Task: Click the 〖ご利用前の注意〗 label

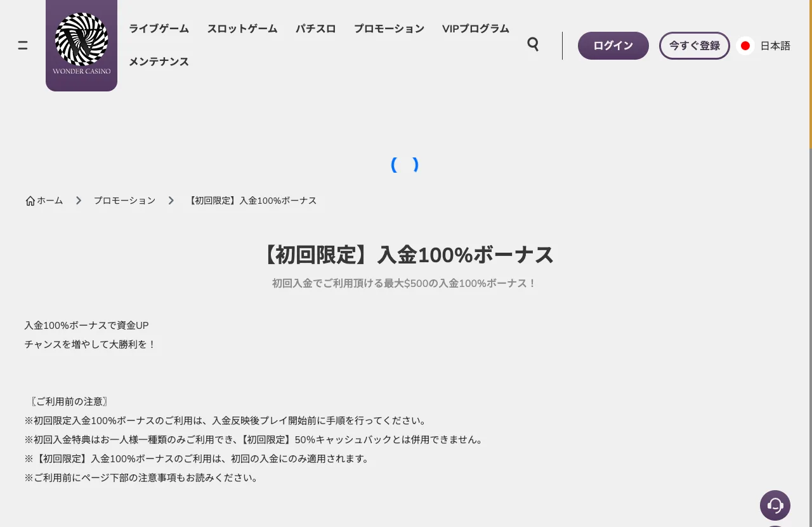Action: coord(69,401)
